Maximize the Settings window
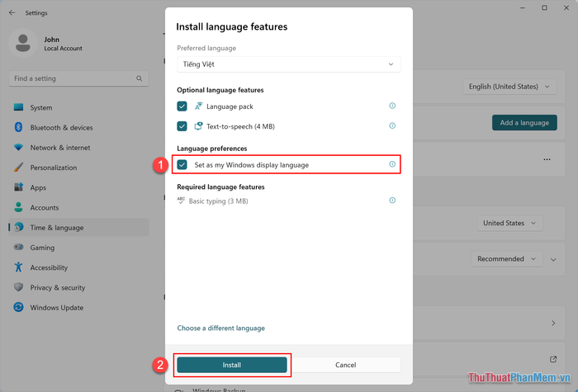Screen dimensions: 578x392 point(544,7)
